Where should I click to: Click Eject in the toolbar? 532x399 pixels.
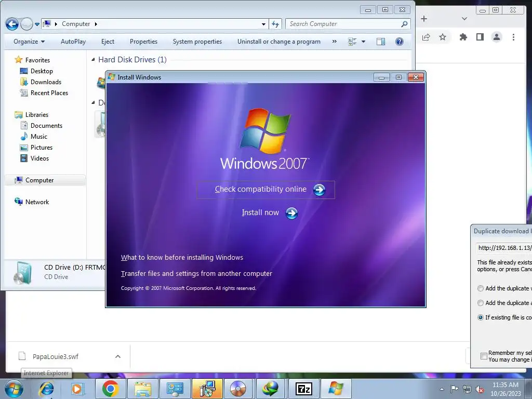coord(108,42)
